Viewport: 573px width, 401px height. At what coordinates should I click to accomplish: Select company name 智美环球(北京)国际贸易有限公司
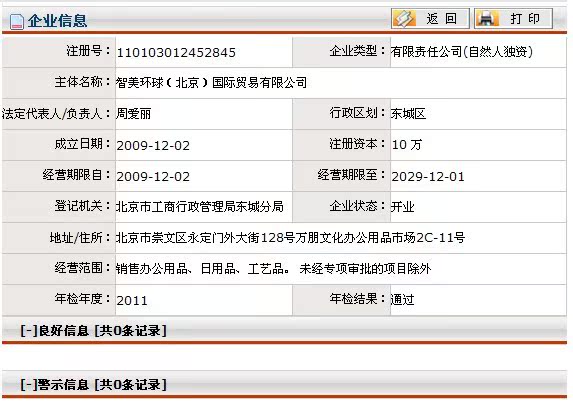click(x=211, y=83)
